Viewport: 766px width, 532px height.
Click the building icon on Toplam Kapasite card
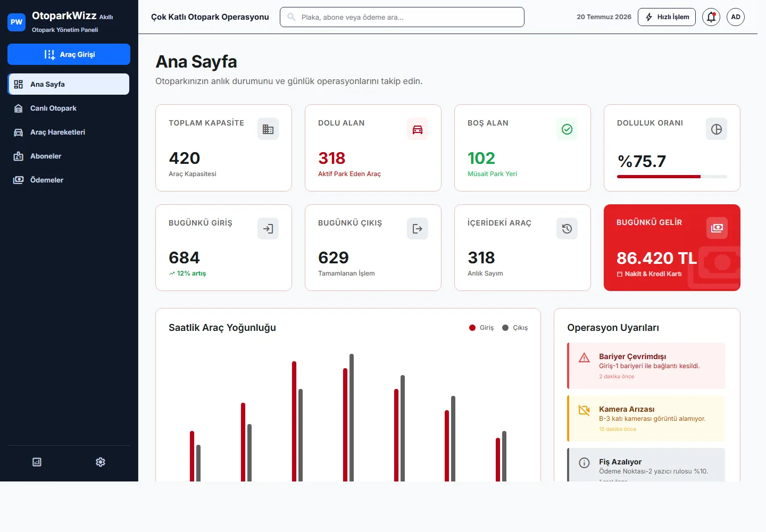click(x=268, y=129)
